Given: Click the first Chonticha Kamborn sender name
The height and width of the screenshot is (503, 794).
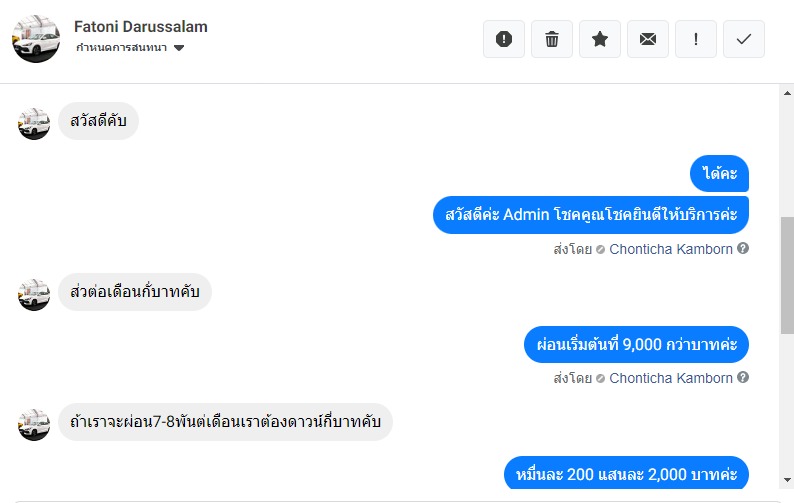Looking at the screenshot, I should click(670, 249).
